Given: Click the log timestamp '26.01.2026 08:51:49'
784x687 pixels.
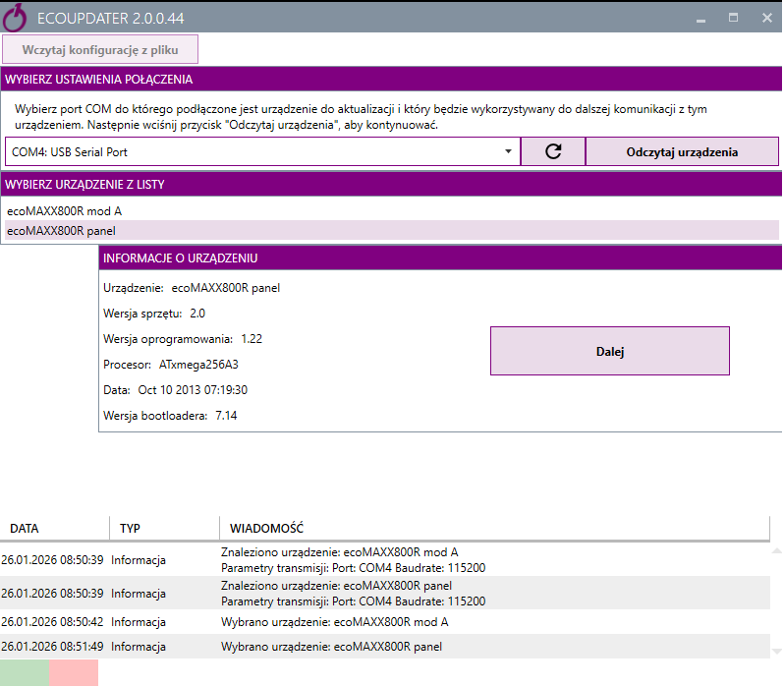Looking at the screenshot, I should click(52, 647).
